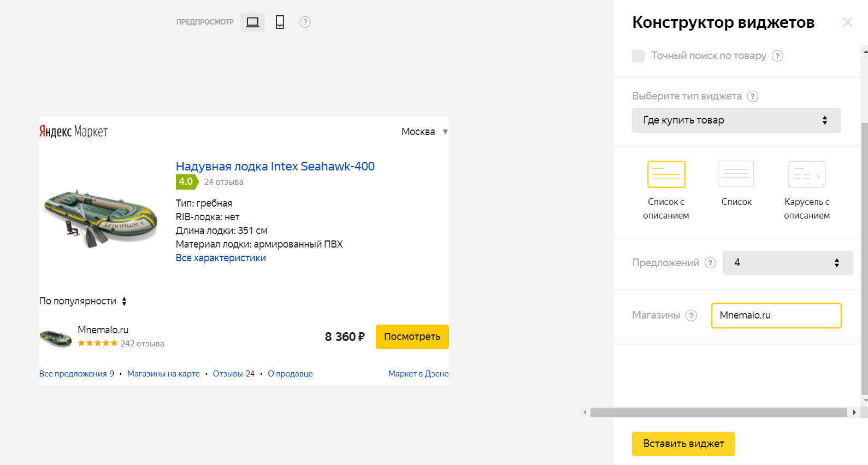This screenshot has height=465, width=868.
Task: Show help for exact product search
Action: click(777, 56)
